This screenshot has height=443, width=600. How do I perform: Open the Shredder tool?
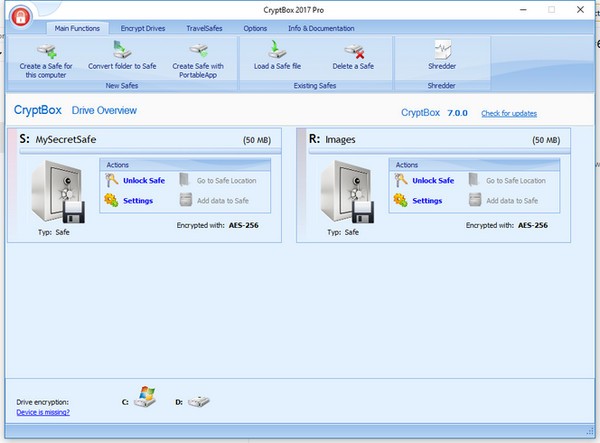[442, 50]
